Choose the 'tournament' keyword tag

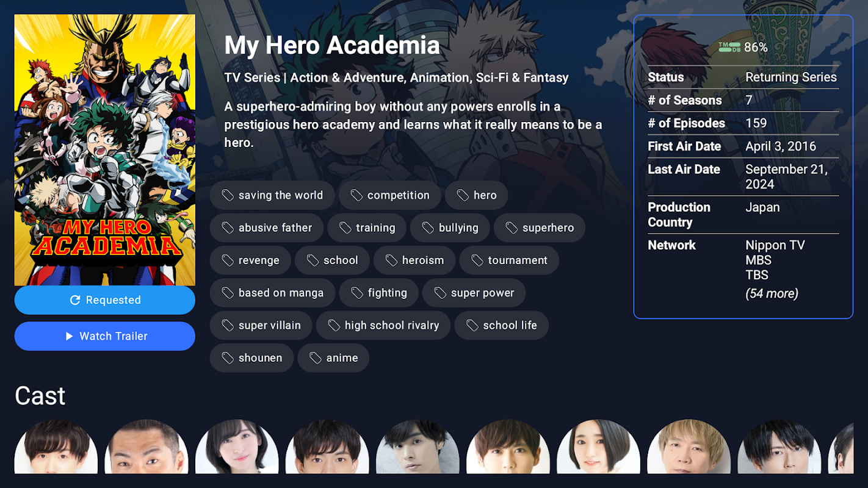tap(509, 260)
